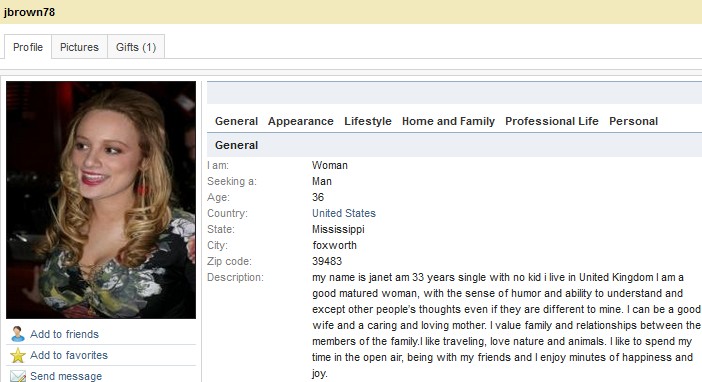Go to the Lifestyle section
Viewport: 702px width, 382px height.
(x=368, y=121)
